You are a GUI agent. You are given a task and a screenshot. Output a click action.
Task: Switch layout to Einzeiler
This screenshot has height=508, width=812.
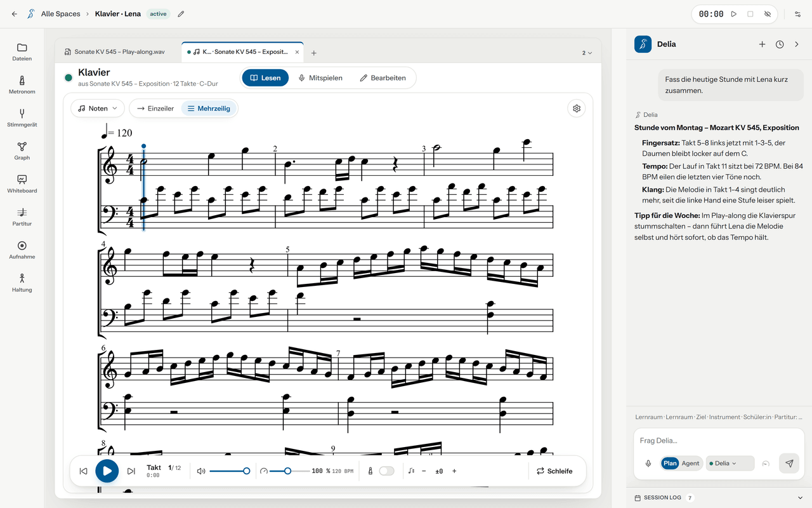(155, 109)
